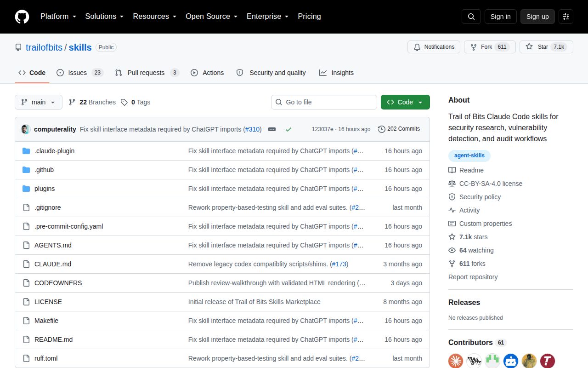The height and width of the screenshot is (368, 588).
Task: Switch to the Actions tab
Action: pyautogui.click(x=207, y=73)
